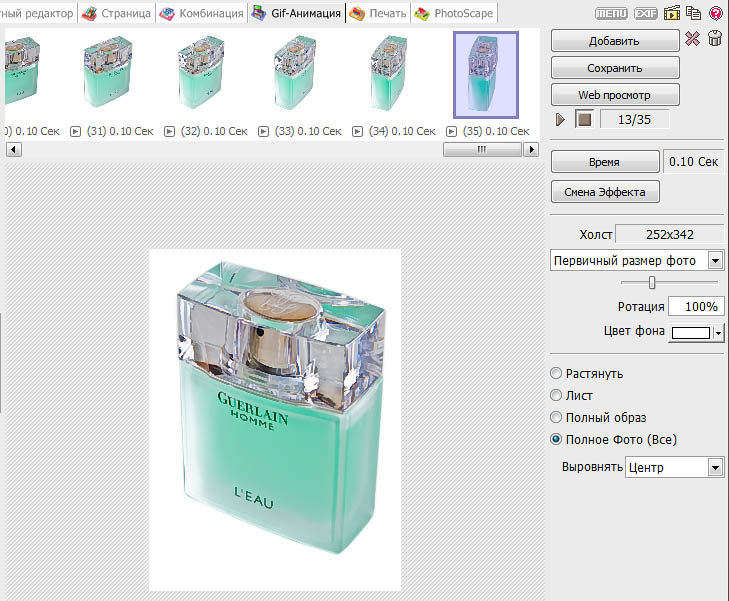
Task: Click the right scroll arrow of frame strip
Action: 531,150
